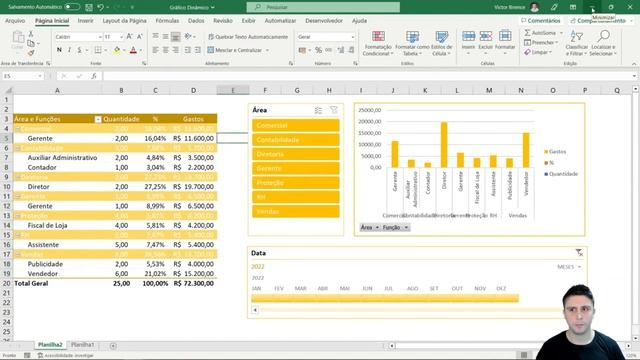The image size is (640, 360).
Task: Click the Save icon in title bar
Action: tap(89, 7)
